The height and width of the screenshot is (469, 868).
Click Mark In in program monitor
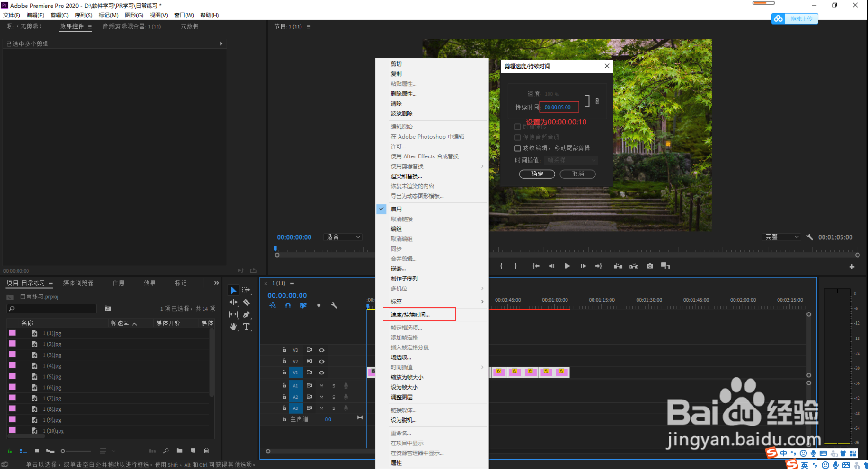coord(501,266)
